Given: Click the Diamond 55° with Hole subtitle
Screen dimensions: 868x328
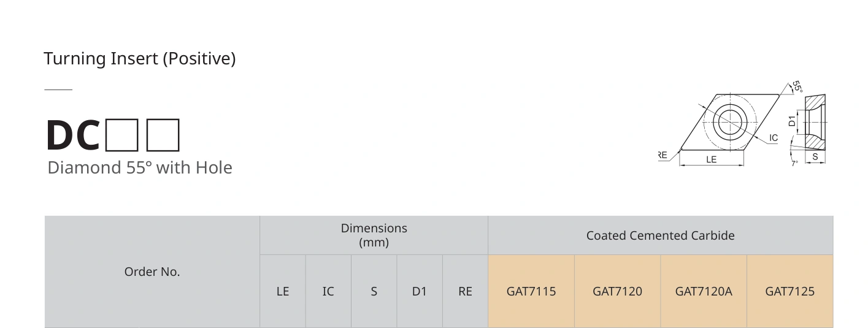Looking at the screenshot, I should (x=140, y=167).
